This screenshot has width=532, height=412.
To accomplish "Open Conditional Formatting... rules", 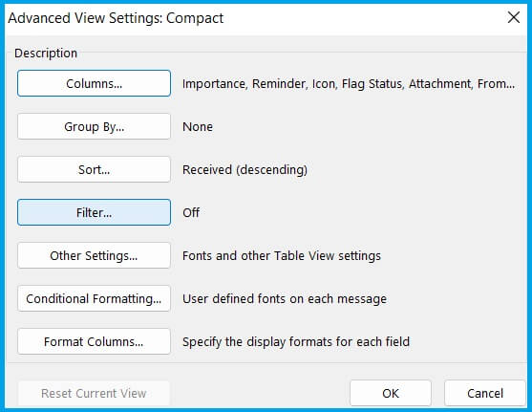I will click(x=94, y=298).
